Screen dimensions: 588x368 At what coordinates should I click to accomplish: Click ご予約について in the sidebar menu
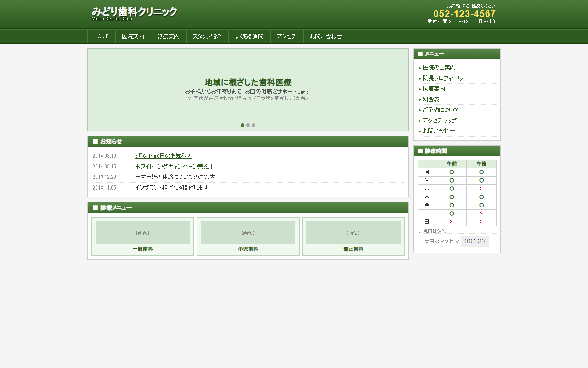(x=440, y=109)
